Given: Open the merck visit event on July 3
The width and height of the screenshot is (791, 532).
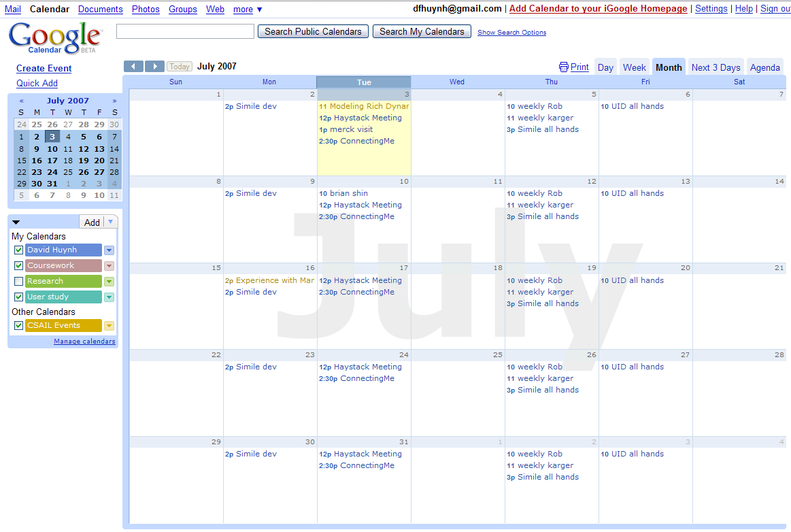Looking at the screenshot, I should pyautogui.click(x=351, y=129).
